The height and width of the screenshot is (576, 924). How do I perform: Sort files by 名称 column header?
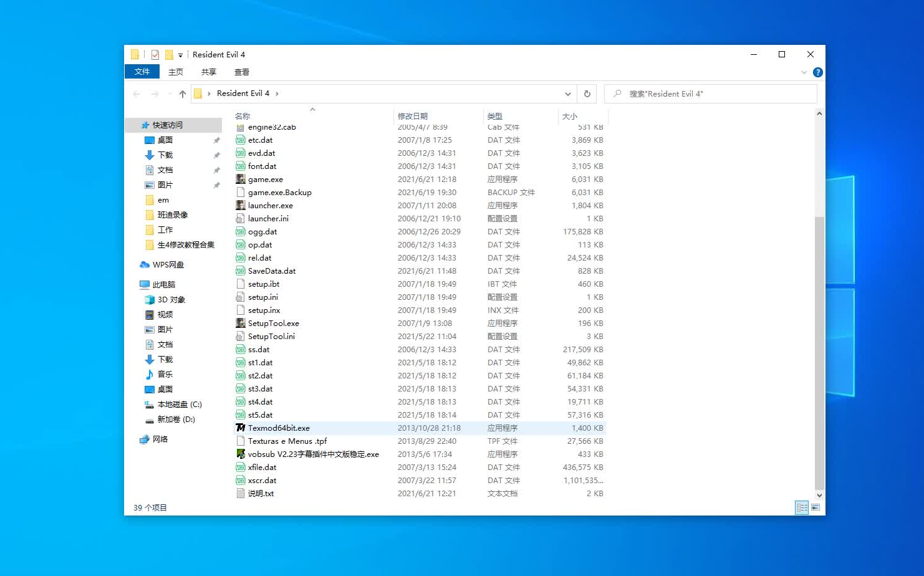pos(243,116)
